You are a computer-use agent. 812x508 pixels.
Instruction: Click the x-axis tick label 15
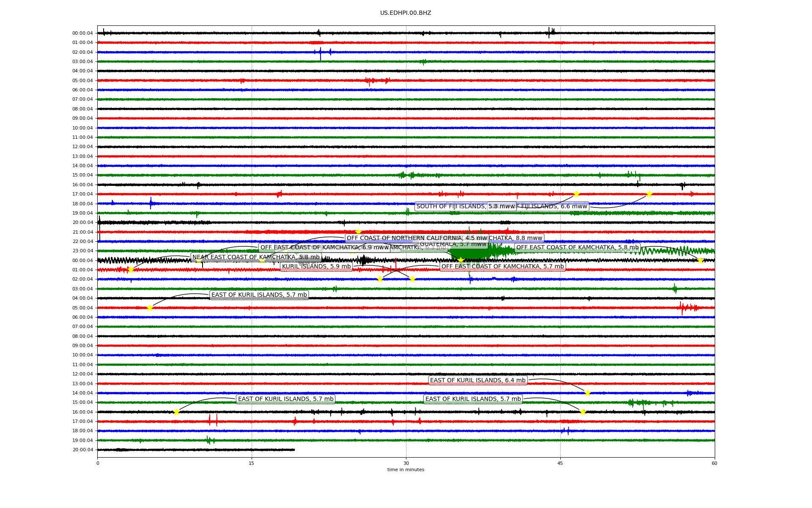click(252, 463)
